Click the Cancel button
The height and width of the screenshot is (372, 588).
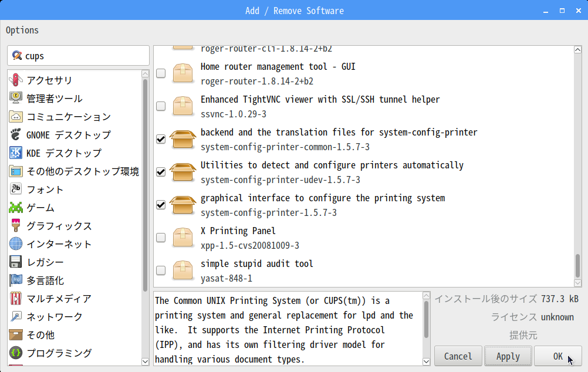458,356
